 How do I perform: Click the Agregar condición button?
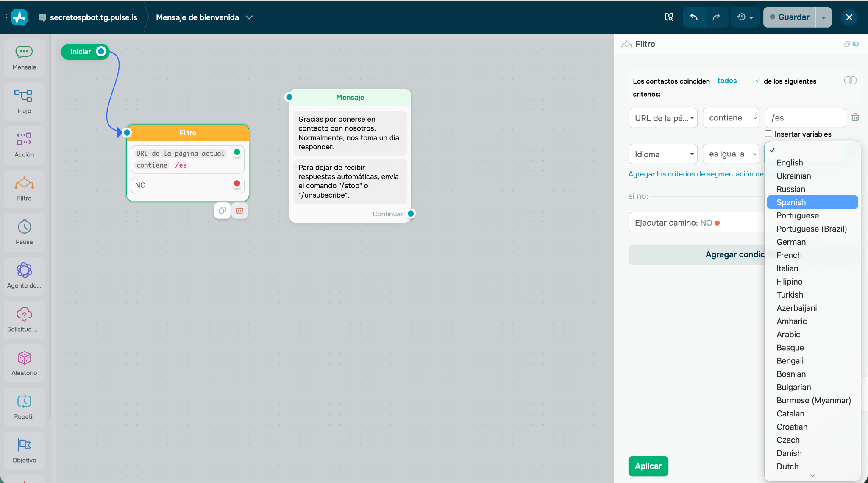[x=696, y=254]
